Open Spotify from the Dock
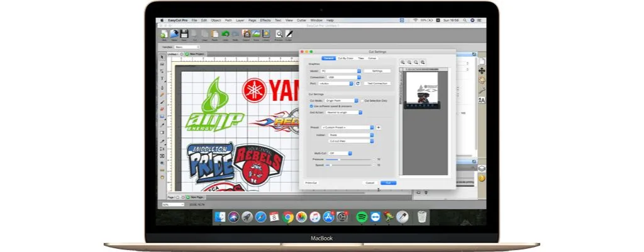Screen dimensions: 644x252 (x=362, y=217)
